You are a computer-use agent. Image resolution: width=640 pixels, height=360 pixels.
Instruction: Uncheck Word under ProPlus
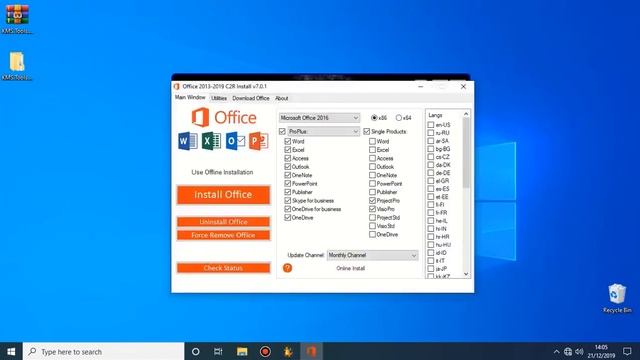point(288,141)
